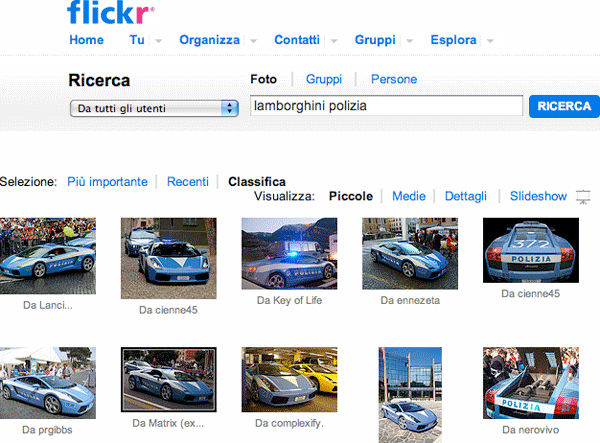The width and height of the screenshot is (600, 443).
Task: Switch to Persone search tab
Action: tap(394, 79)
